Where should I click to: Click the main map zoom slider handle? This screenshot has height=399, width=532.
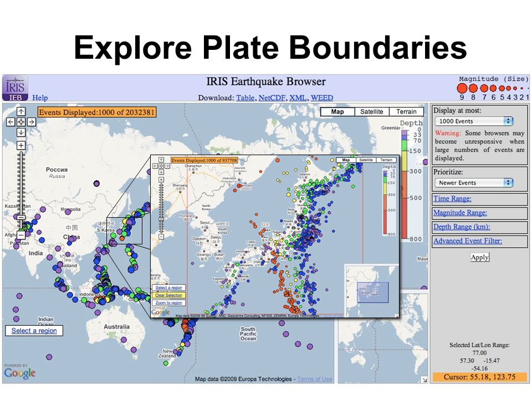pyautogui.click(x=21, y=217)
